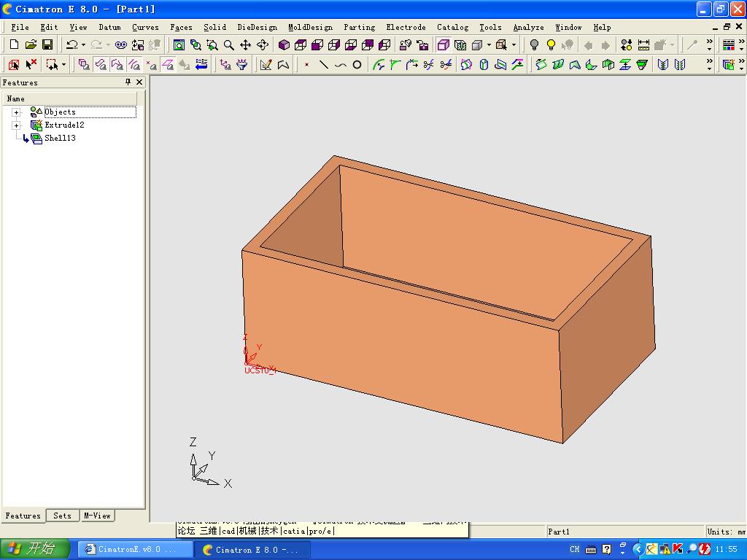Open the measure ruler tool
The width and height of the screenshot is (747, 560).
643,44
